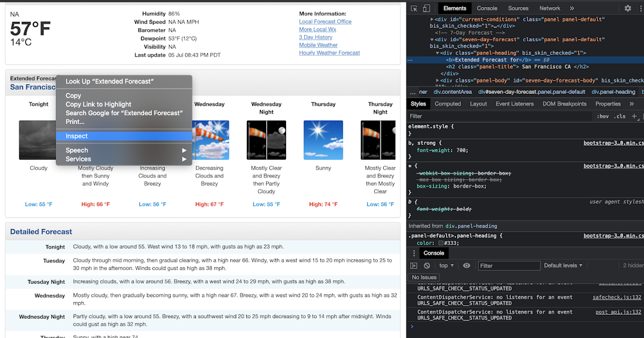The image size is (644, 338).
Task: Open DevTools settings gear
Action: [628, 8]
